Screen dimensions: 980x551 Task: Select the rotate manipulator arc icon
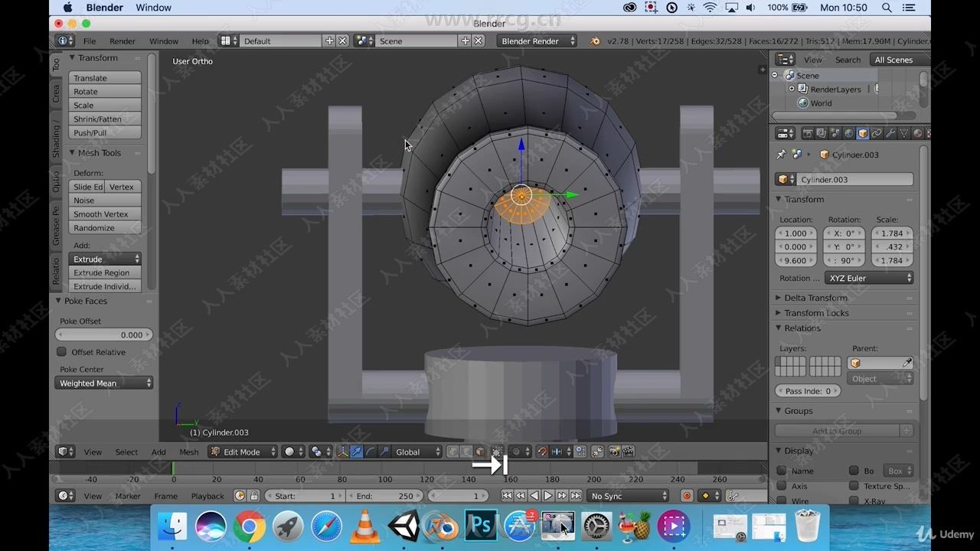click(x=371, y=452)
